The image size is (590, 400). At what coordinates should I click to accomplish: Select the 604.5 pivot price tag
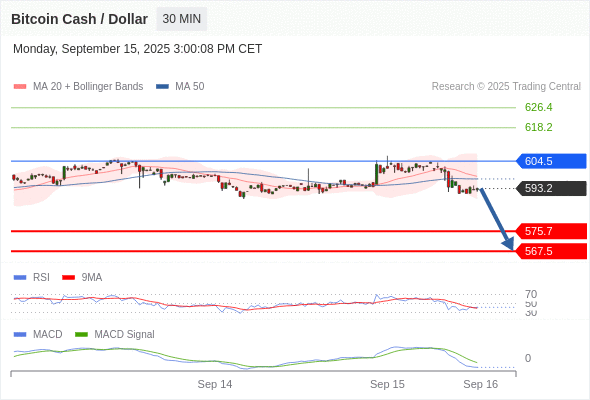tap(551, 161)
